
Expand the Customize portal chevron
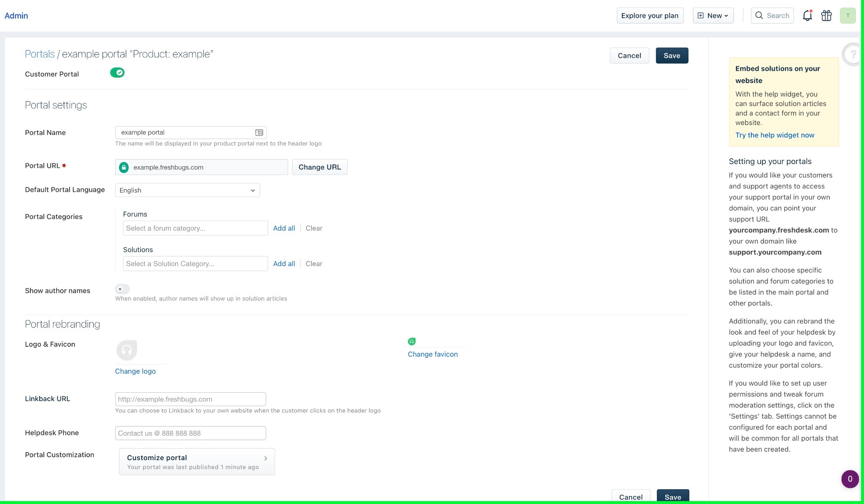[265, 458]
